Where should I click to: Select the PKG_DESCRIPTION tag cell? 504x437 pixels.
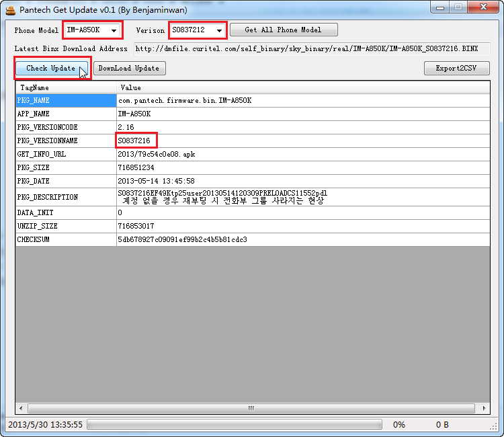[x=66, y=197]
